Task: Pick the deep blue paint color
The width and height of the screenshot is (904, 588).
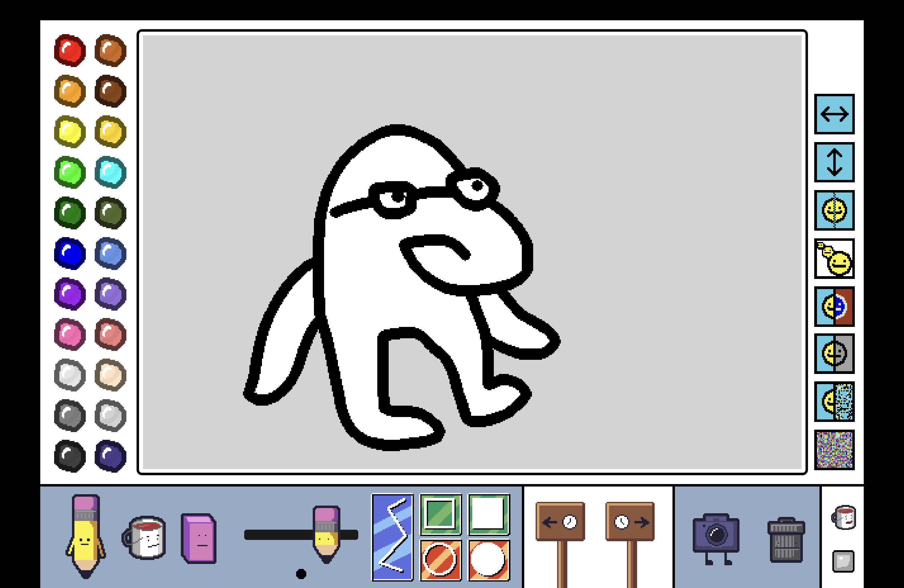Action: click(70, 253)
